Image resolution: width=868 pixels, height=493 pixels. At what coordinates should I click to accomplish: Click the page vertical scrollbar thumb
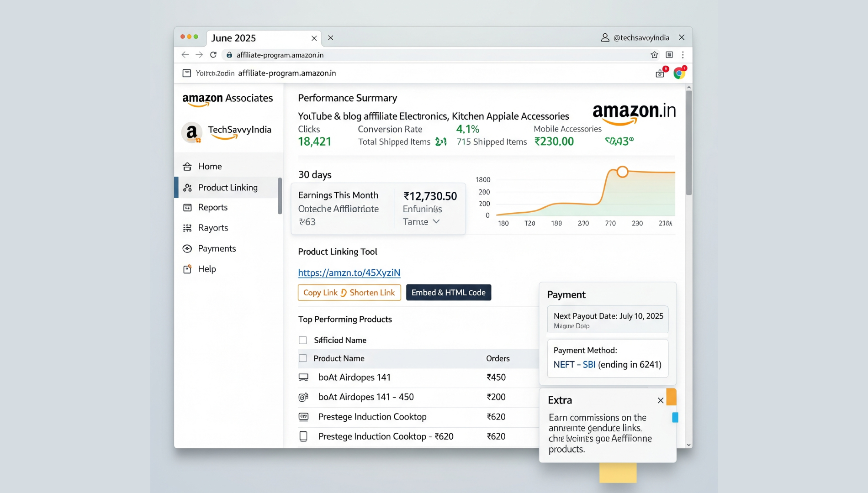click(x=688, y=143)
